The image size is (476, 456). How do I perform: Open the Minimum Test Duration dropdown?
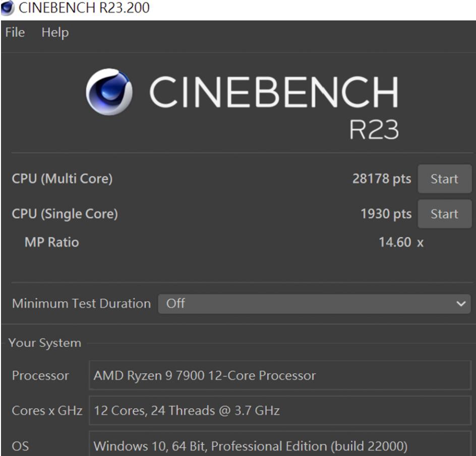[x=313, y=303]
